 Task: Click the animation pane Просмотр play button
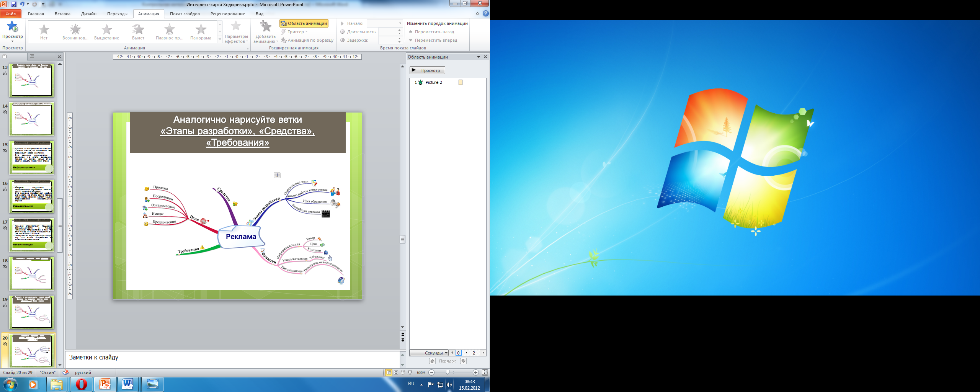tap(427, 70)
